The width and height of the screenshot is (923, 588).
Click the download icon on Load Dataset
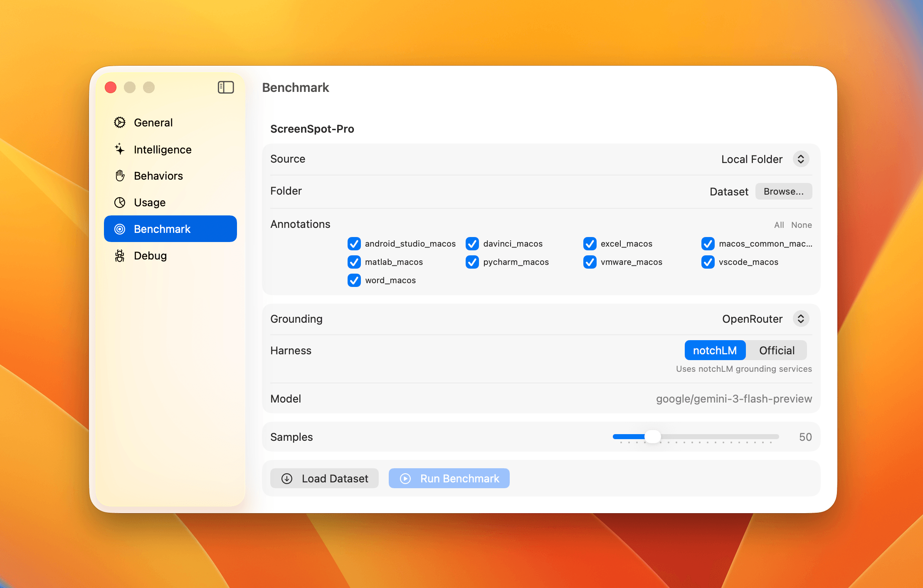[287, 479]
